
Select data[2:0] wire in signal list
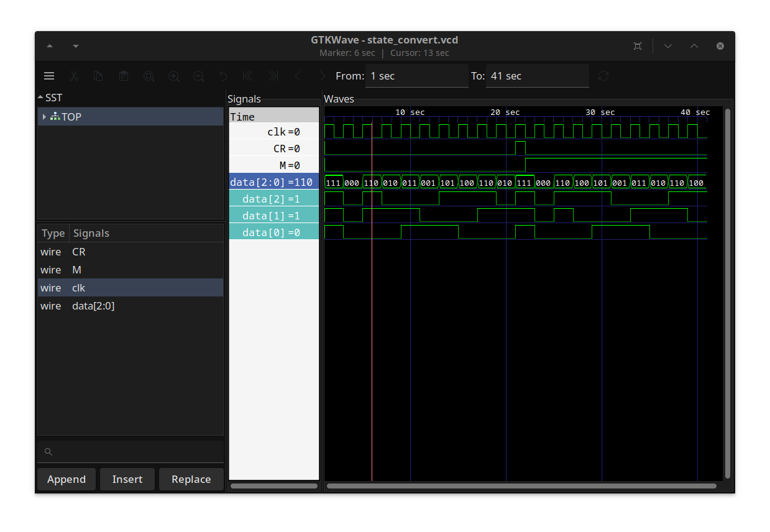coord(131,306)
